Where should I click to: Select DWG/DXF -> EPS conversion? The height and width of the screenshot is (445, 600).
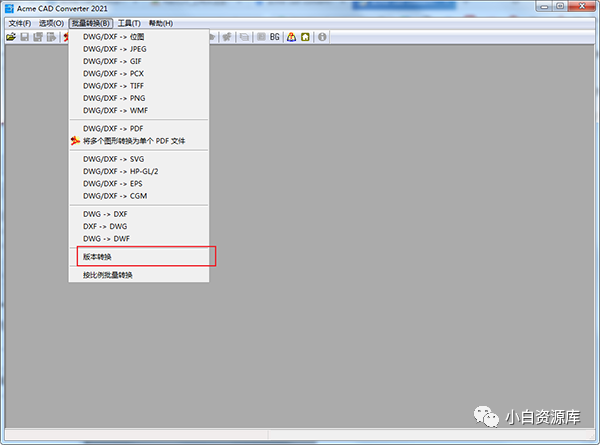coord(139,183)
